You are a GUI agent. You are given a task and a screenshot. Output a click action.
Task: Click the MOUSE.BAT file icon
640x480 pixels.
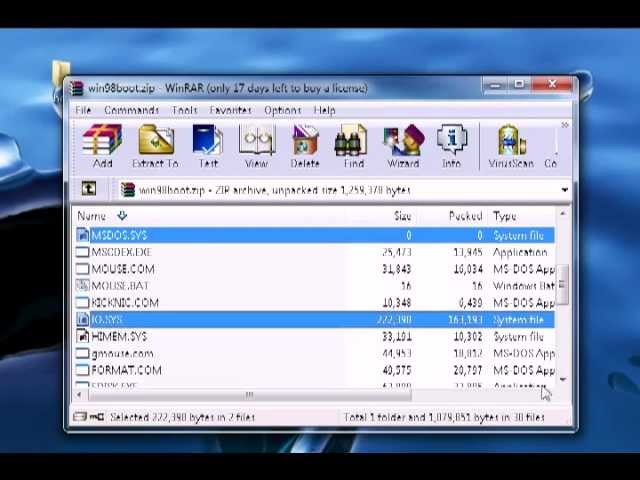pos(82,286)
